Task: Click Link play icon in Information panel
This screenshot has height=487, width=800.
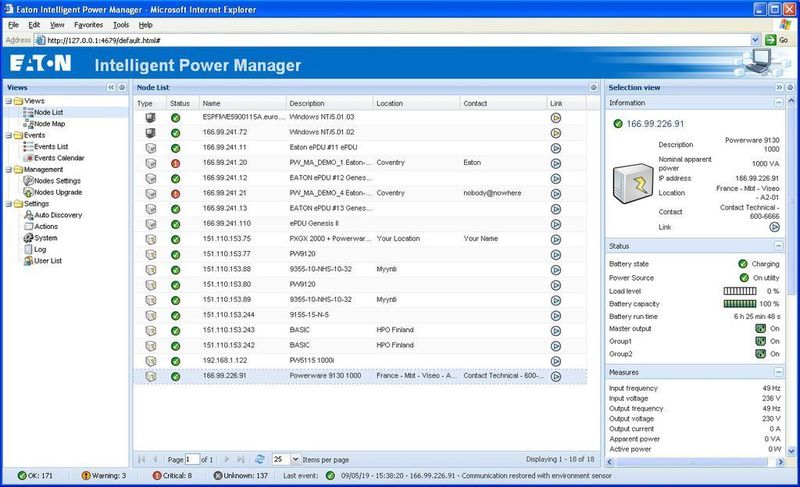Action: 774,227
